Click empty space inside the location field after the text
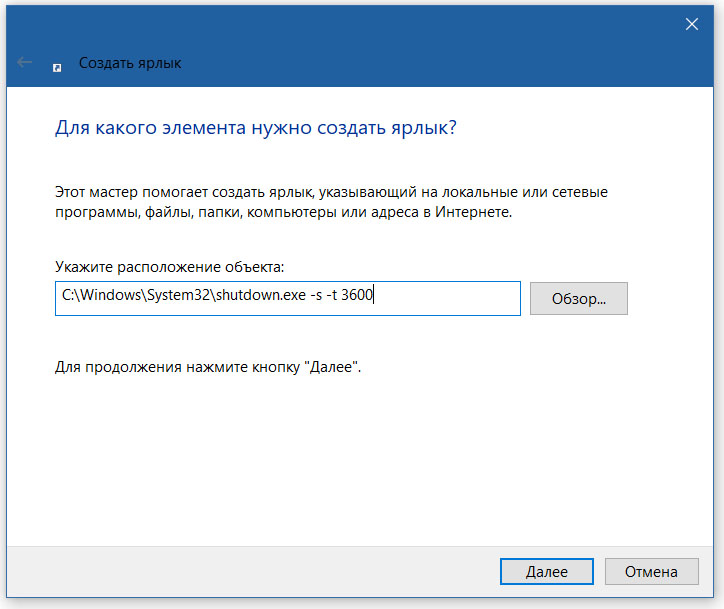 tap(447, 298)
